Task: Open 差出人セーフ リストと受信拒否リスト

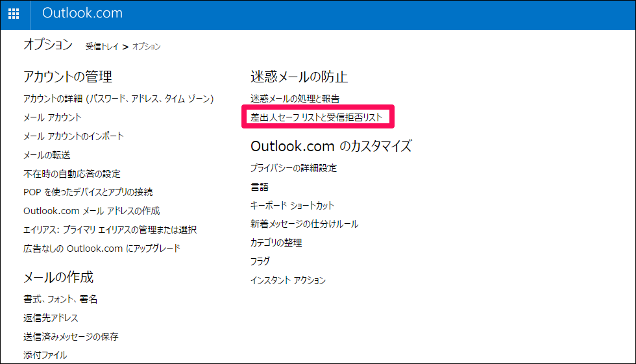Action: [317, 117]
